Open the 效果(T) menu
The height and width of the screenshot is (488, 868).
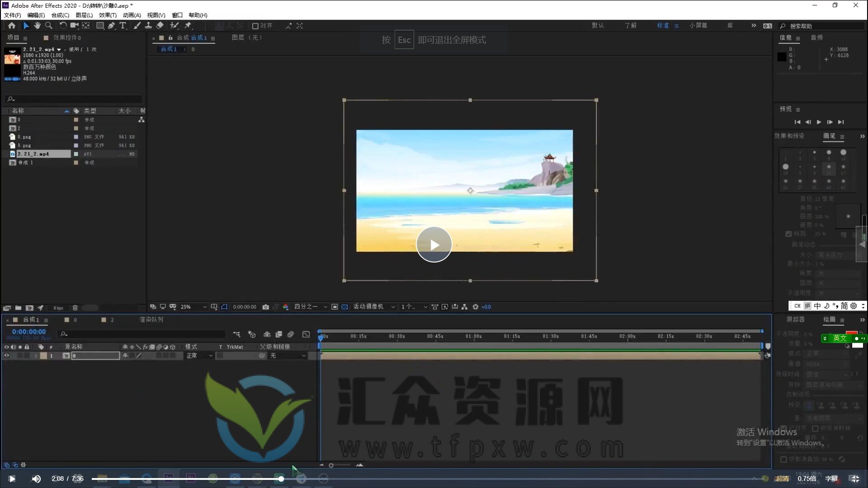(108, 15)
